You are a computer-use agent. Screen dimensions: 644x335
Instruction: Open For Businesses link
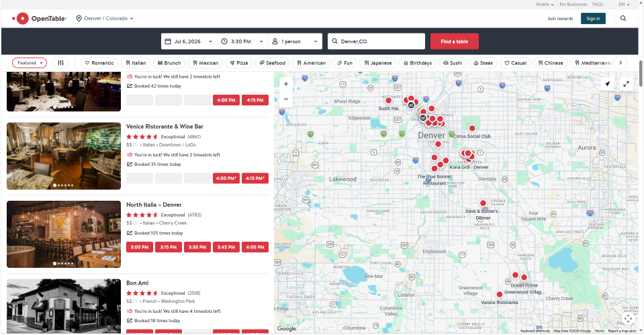click(x=573, y=5)
